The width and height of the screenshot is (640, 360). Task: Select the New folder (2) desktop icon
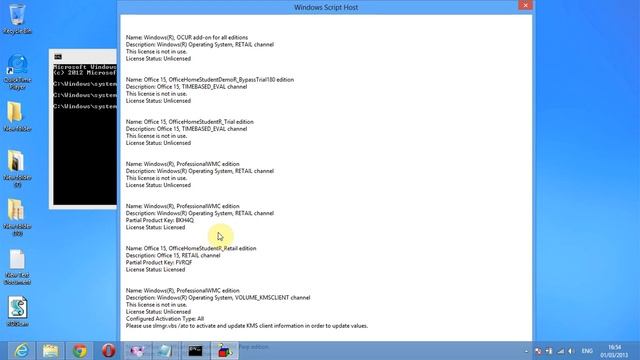click(17, 169)
